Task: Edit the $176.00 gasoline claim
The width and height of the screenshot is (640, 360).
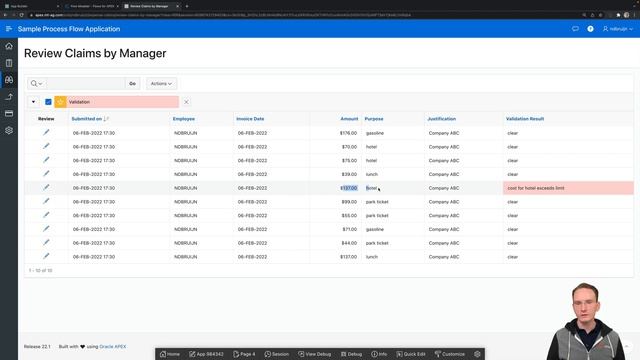Action: (x=46, y=132)
